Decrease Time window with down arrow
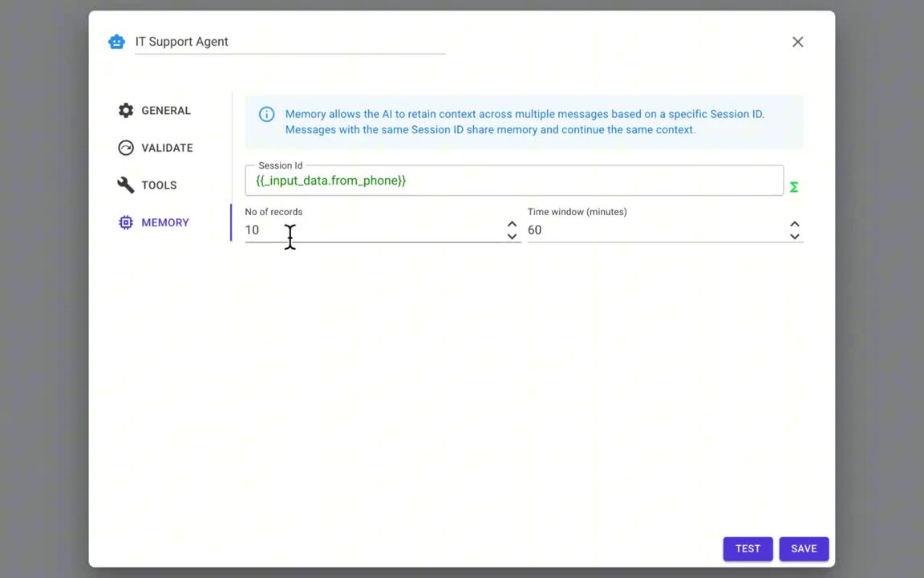Image resolution: width=924 pixels, height=578 pixels. (794, 237)
